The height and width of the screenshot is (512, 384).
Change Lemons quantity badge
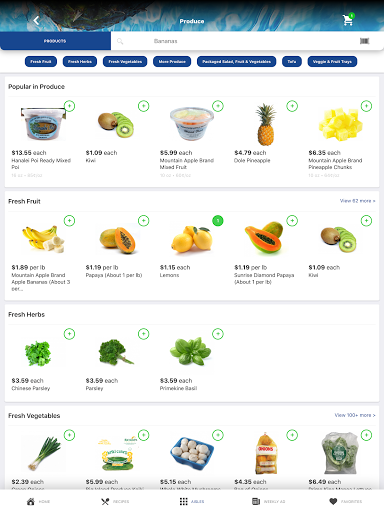tap(218, 220)
